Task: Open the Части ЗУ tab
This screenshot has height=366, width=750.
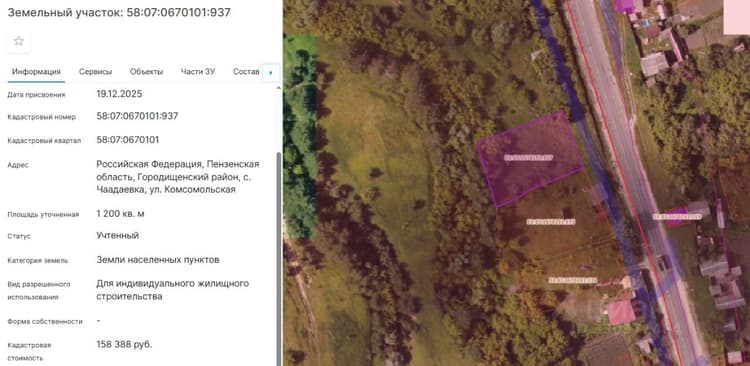Action: [198, 72]
